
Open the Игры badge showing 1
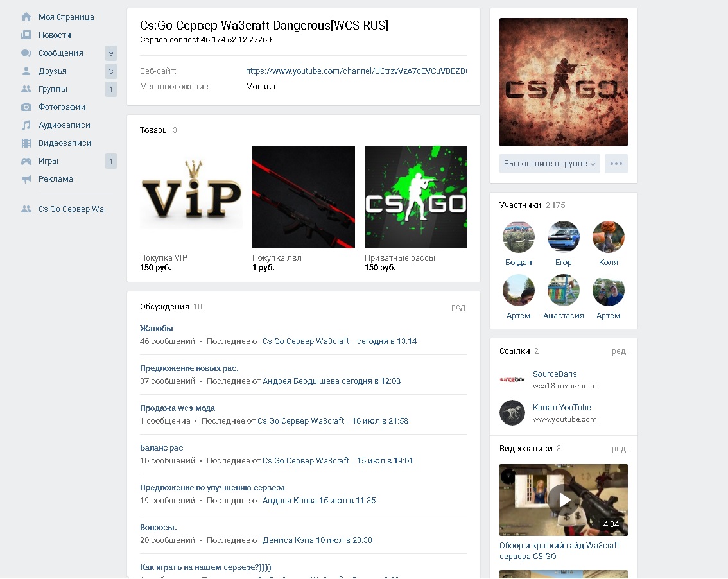pyautogui.click(x=111, y=161)
